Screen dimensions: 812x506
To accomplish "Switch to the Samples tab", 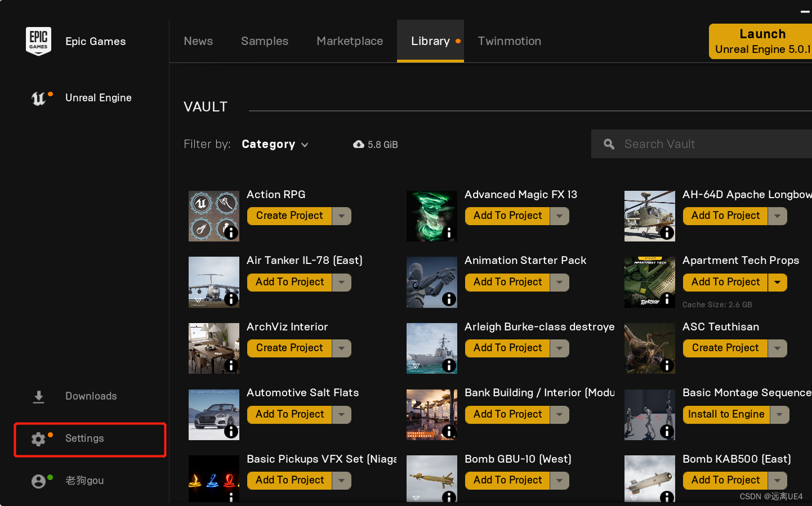I will pyautogui.click(x=265, y=41).
